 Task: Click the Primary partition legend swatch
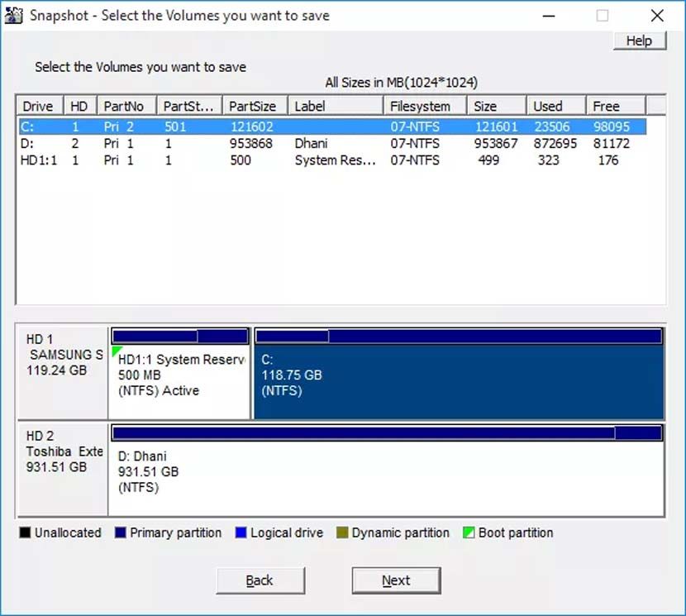pyautogui.click(x=121, y=532)
